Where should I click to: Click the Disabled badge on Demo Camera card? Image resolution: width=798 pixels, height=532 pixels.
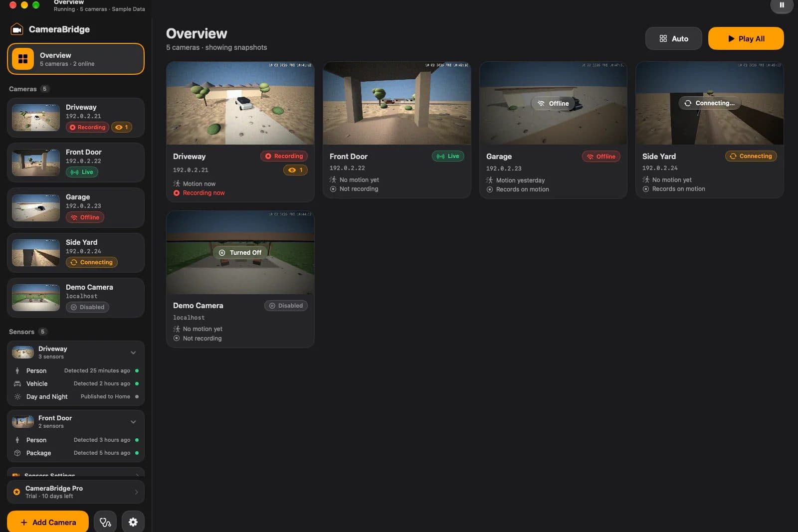(x=286, y=306)
